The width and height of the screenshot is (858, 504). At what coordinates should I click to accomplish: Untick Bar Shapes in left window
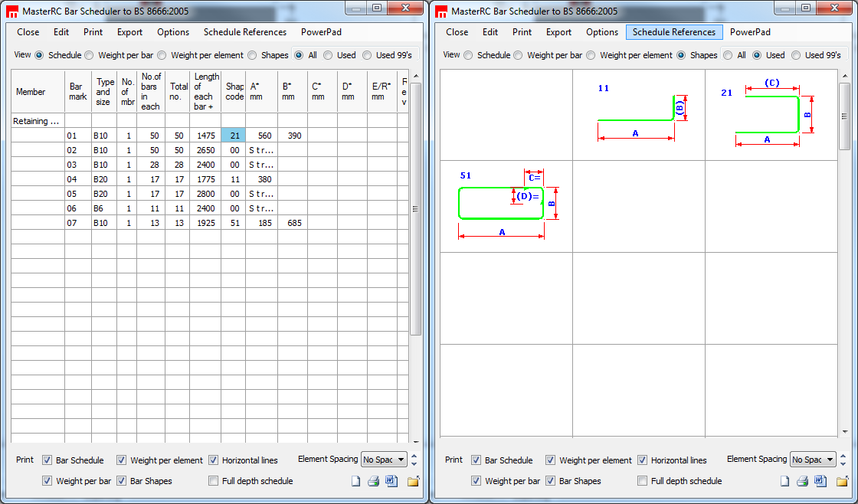coord(122,481)
